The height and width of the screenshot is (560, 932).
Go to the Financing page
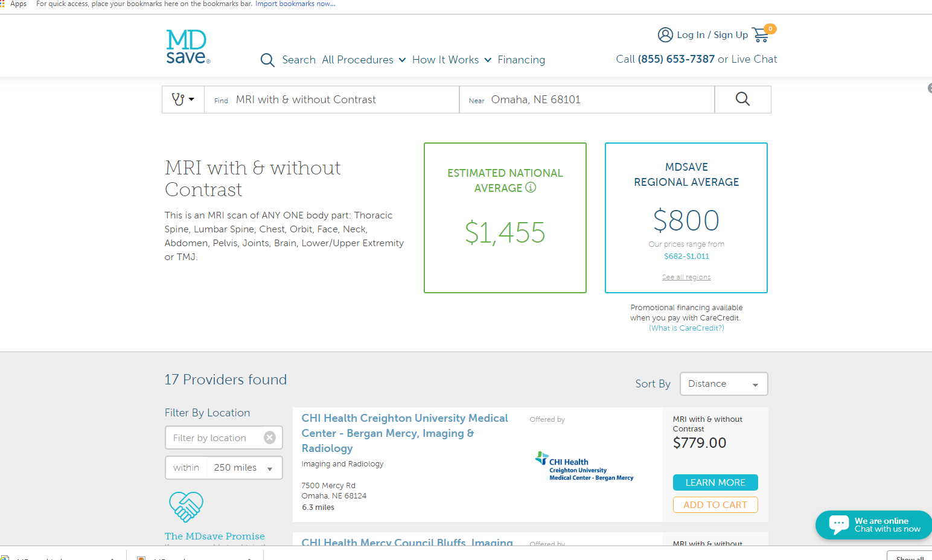pyautogui.click(x=521, y=60)
